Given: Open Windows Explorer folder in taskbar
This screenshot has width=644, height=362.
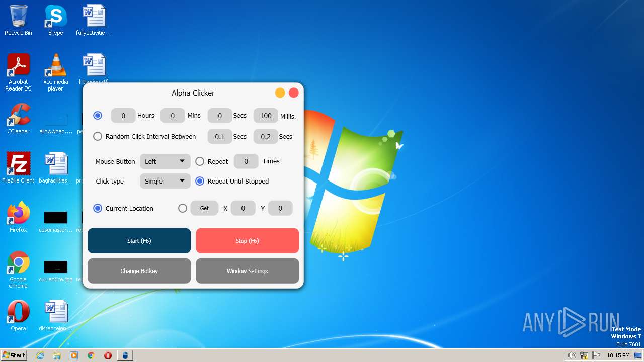Looking at the screenshot, I should (x=57, y=355).
